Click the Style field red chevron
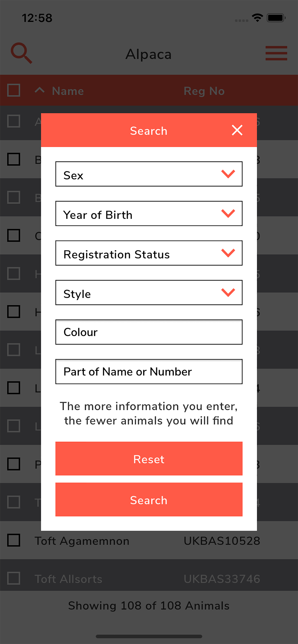 coord(228,292)
